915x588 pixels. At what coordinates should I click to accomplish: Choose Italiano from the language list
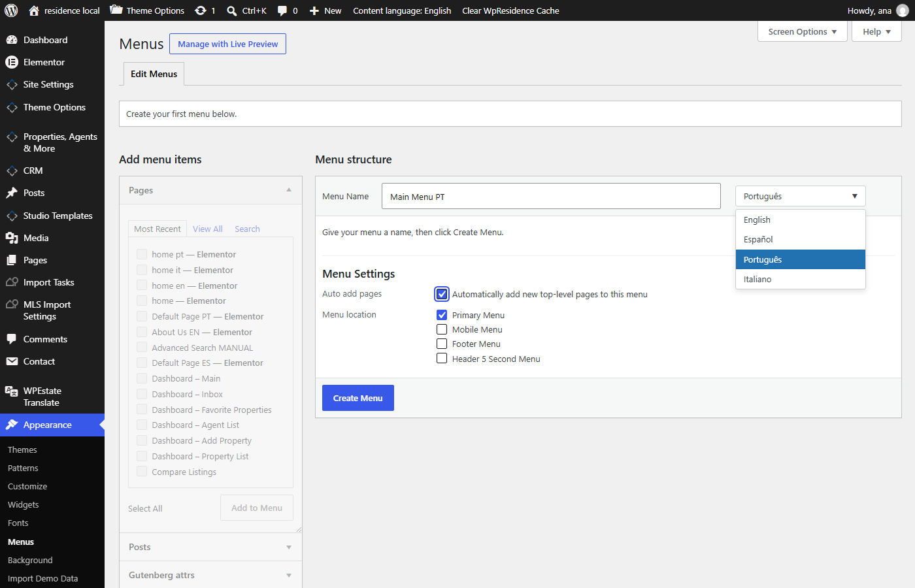tap(800, 279)
